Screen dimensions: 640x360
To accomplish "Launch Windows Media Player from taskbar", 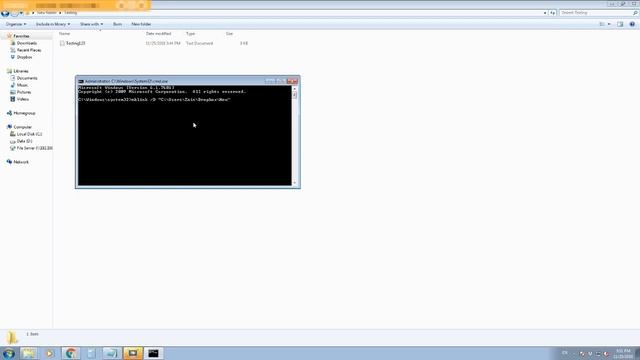I will 49,353.
